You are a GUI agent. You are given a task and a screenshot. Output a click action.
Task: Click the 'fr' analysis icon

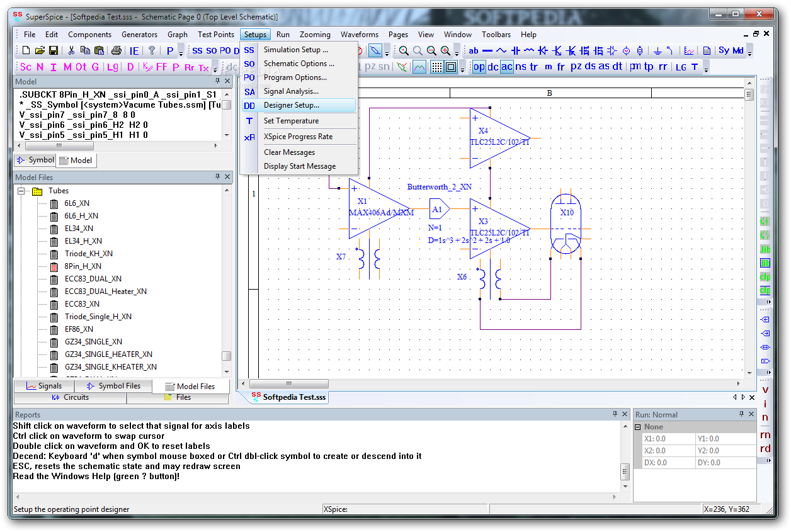(561, 67)
